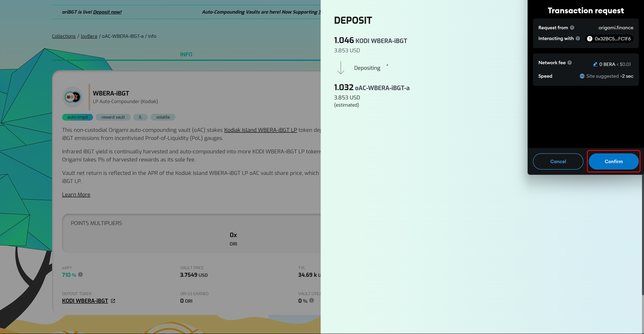Click the Deposit now! banner link
The height and width of the screenshot is (334, 644).
(x=107, y=12)
